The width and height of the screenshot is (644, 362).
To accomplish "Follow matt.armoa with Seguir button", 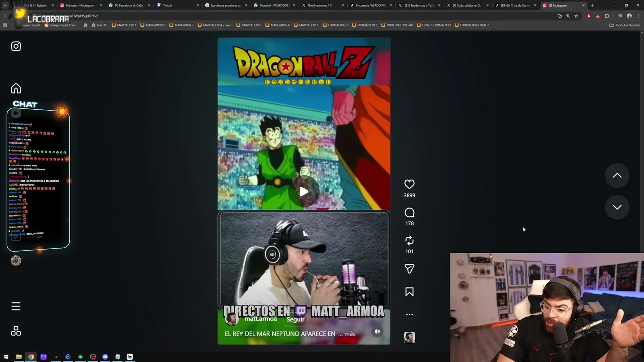I will pyautogui.click(x=295, y=320).
